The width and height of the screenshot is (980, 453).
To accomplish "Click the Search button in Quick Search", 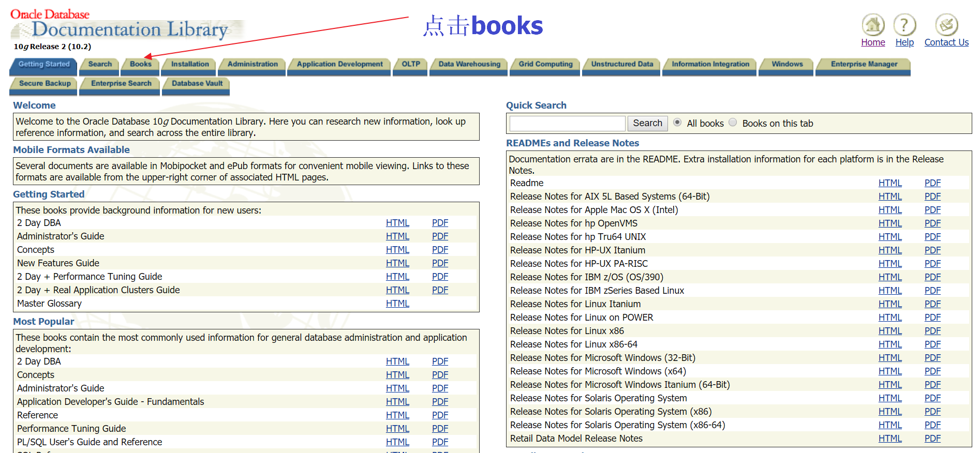I will tap(647, 123).
